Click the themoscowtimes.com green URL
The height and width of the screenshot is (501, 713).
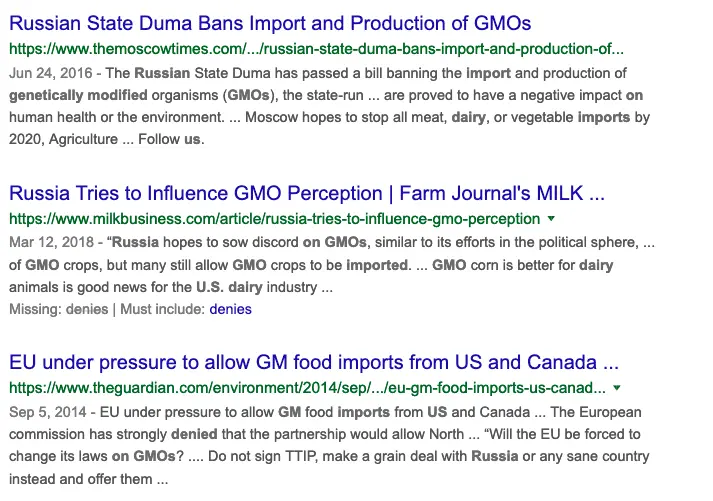(x=316, y=48)
